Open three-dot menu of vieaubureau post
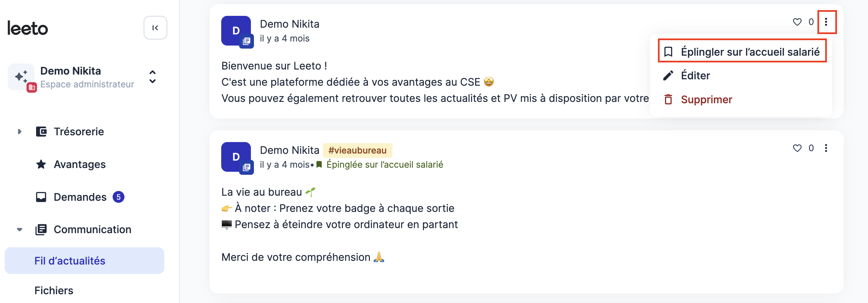This screenshot has width=868, height=303. point(826,148)
